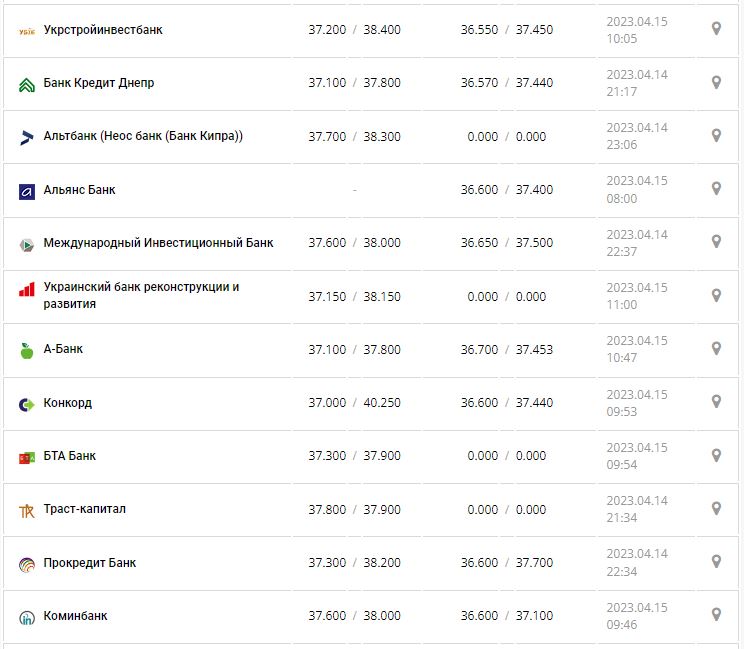Click Конкорд cash rate 37.000 / 40.250
Screen dimensions: 744x649
click(354, 403)
